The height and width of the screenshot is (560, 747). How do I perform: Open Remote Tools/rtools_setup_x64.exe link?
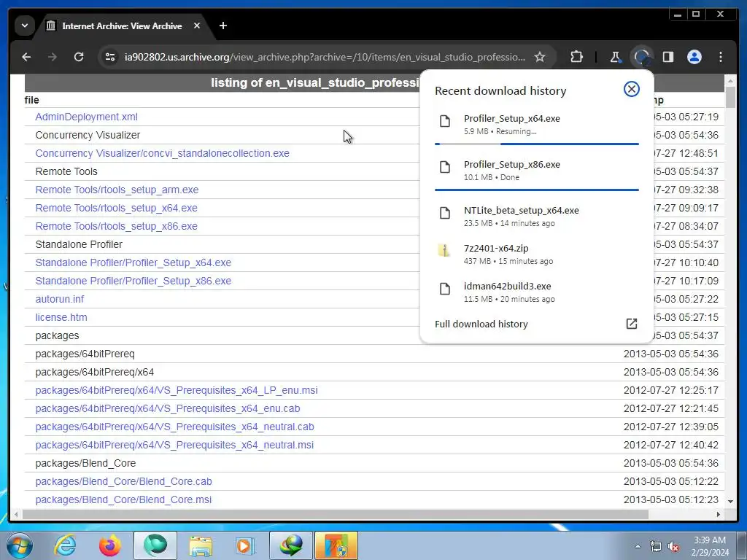[x=116, y=208]
